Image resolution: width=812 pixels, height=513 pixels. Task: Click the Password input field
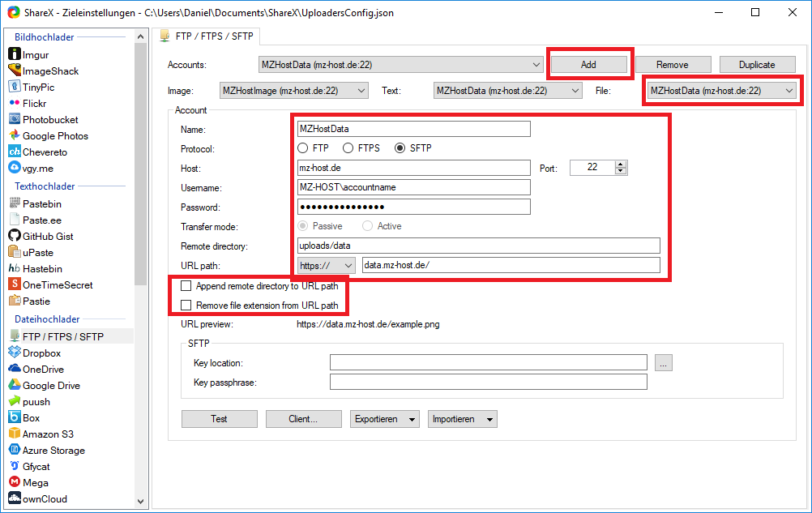point(414,207)
